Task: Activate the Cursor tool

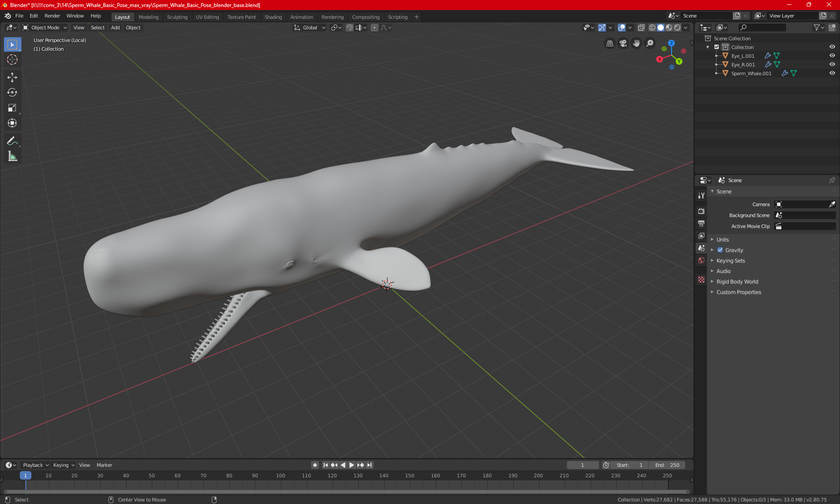Action: click(12, 59)
